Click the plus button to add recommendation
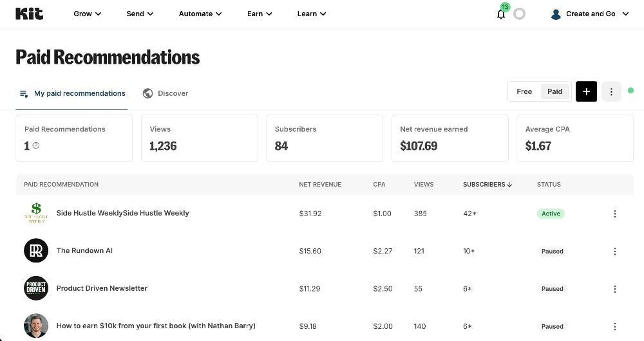This screenshot has height=341, width=644. (x=586, y=91)
